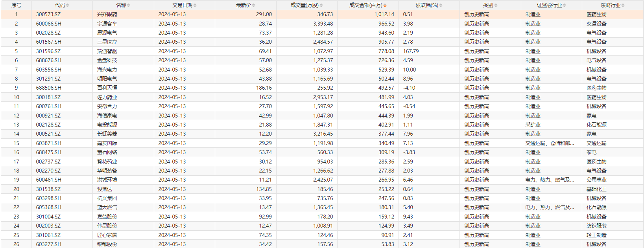The height and width of the screenshot is (248, 644).
Task: Click the 海信家电 name cell
Action: (x=107, y=116)
